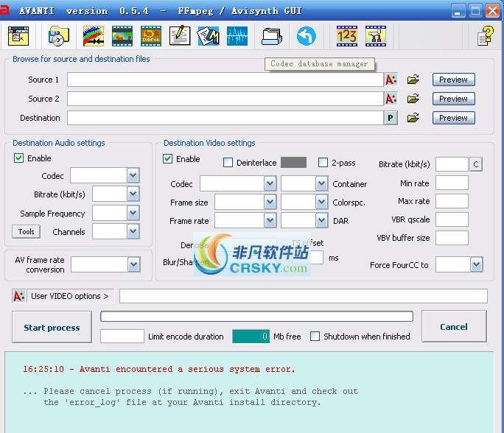This screenshot has height=433, width=504.
Task: Open the help question mark icon
Action: (485, 36)
